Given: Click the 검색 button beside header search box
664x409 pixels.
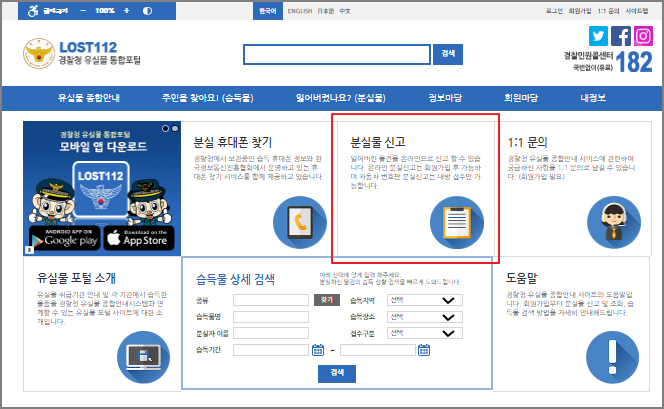Looking at the screenshot, I should click(x=448, y=54).
